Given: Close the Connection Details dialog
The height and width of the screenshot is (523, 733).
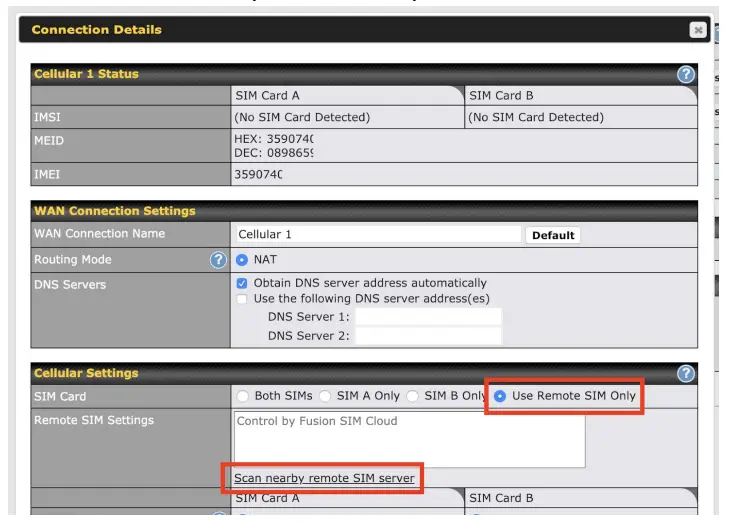Looking at the screenshot, I should pyautogui.click(x=698, y=30).
